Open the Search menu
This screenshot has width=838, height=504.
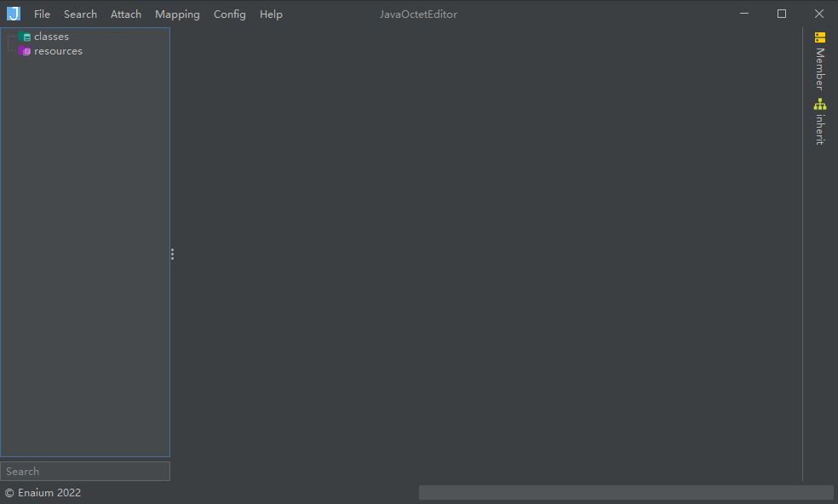[x=80, y=14]
